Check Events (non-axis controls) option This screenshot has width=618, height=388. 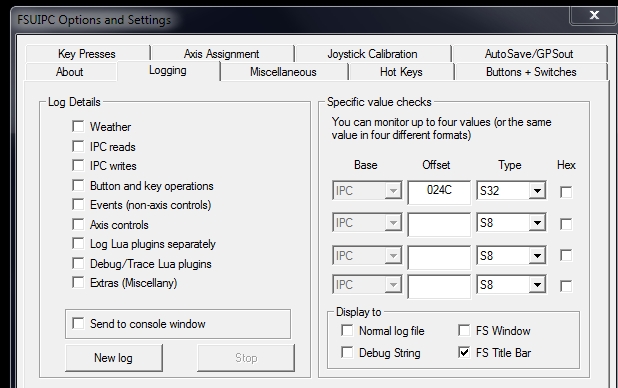point(78,205)
